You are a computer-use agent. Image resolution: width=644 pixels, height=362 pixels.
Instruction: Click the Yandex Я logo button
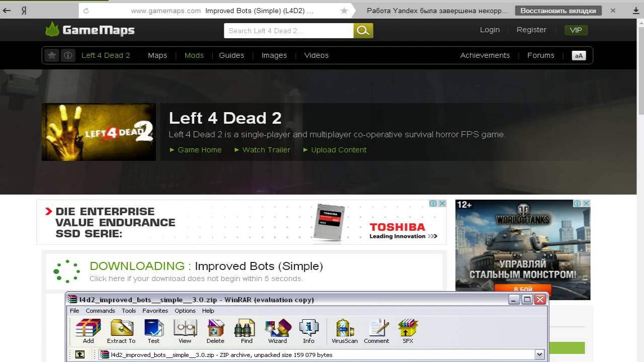(x=24, y=10)
